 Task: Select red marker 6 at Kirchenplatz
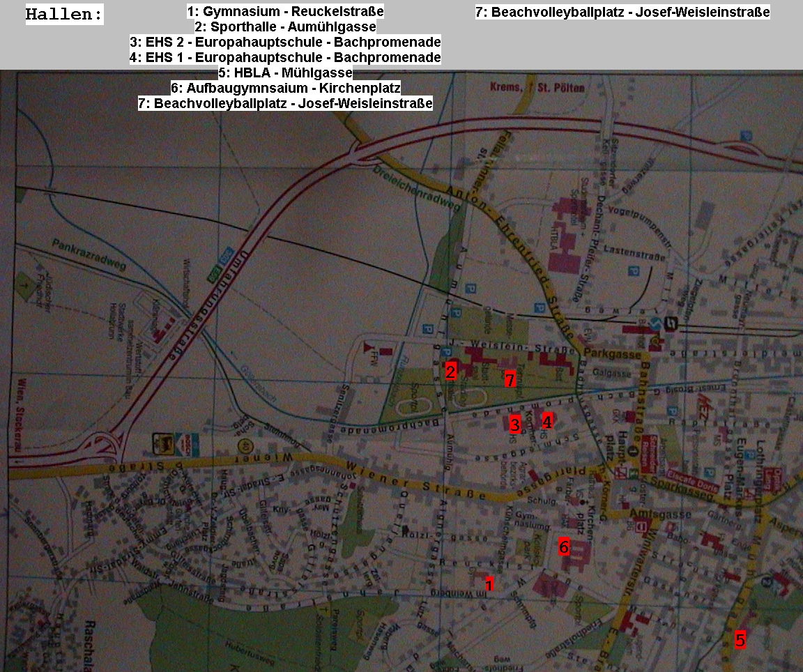564,547
